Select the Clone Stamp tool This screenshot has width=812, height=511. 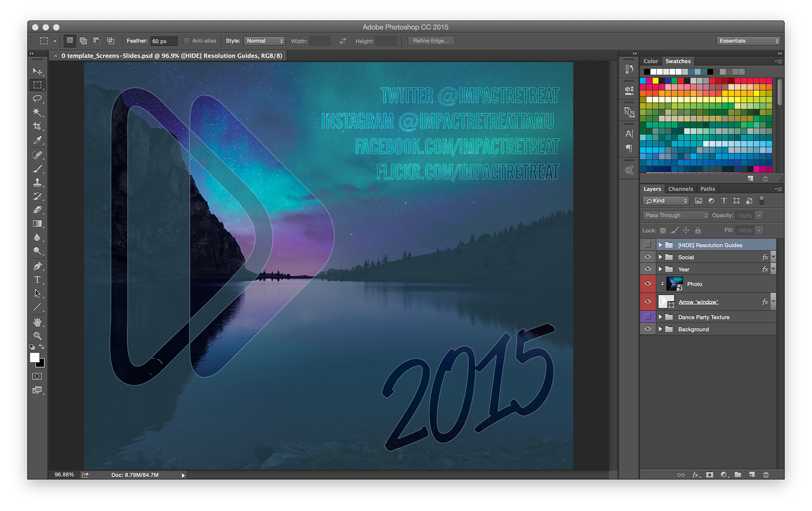[38, 182]
